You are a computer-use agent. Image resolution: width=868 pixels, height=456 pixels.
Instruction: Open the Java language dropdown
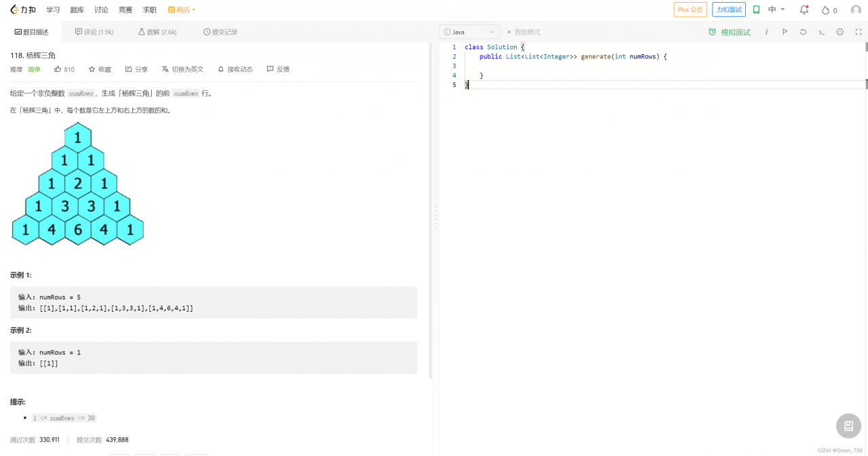(x=469, y=32)
